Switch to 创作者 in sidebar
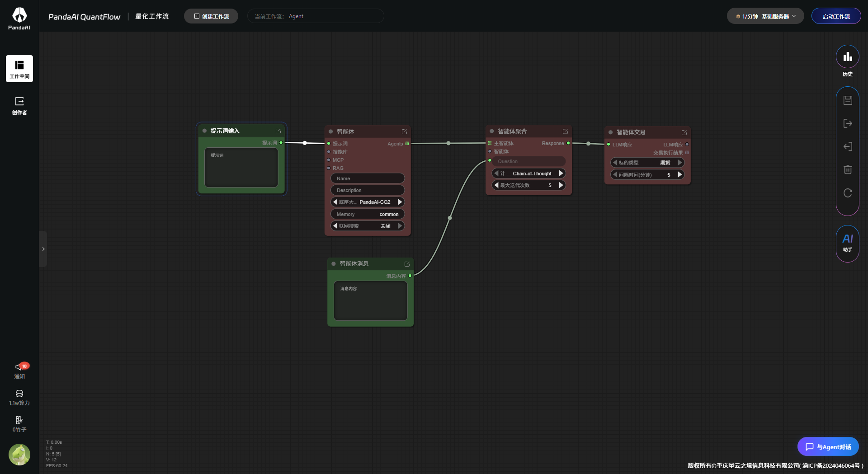 [x=19, y=106]
